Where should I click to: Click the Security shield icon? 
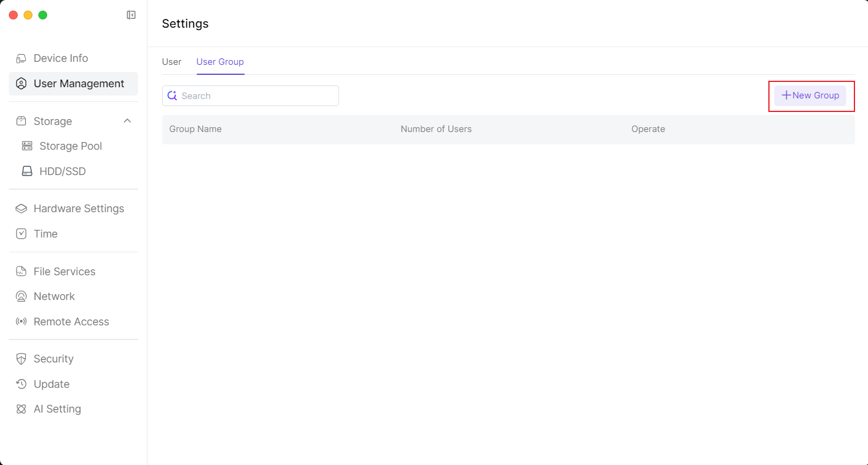pyautogui.click(x=21, y=359)
